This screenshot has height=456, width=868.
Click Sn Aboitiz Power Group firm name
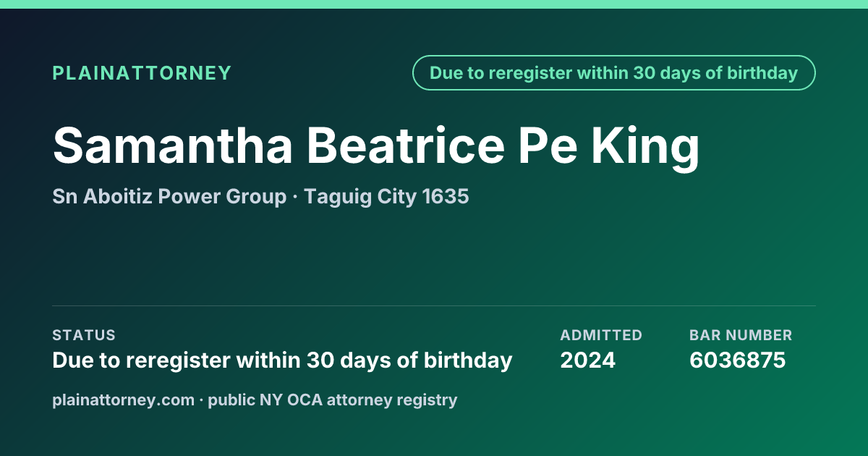[x=169, y=196]
